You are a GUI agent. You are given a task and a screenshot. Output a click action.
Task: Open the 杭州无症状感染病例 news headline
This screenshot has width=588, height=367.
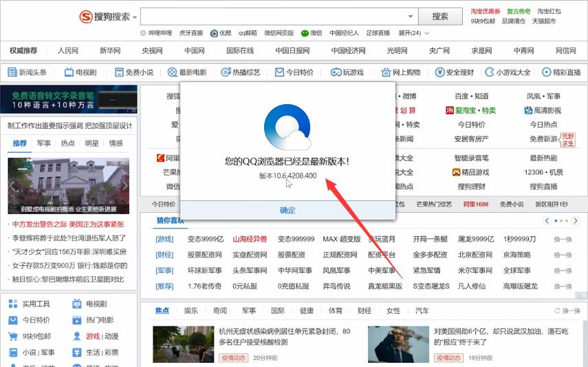285,337
